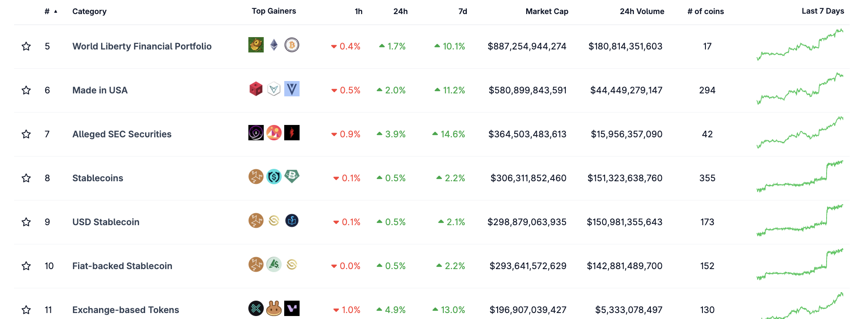Click the Category column header
Image resolution: width=868 pixels, height=319 pixels.
click(89, 12)
